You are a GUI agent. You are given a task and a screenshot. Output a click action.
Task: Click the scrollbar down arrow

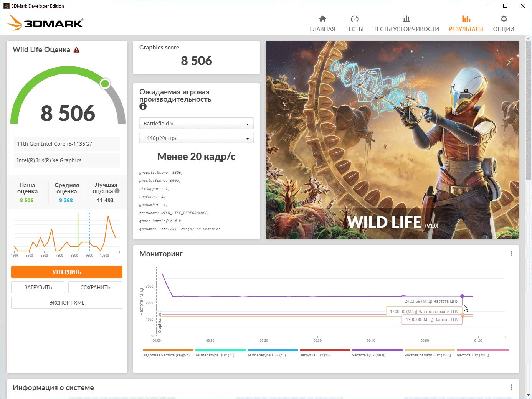click(529, 395)
